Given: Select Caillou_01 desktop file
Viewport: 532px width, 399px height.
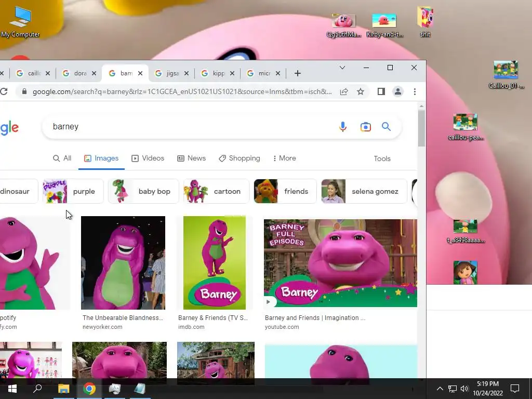Looking at the screenshot, I should pyautogui.click(x=506, y=75).
